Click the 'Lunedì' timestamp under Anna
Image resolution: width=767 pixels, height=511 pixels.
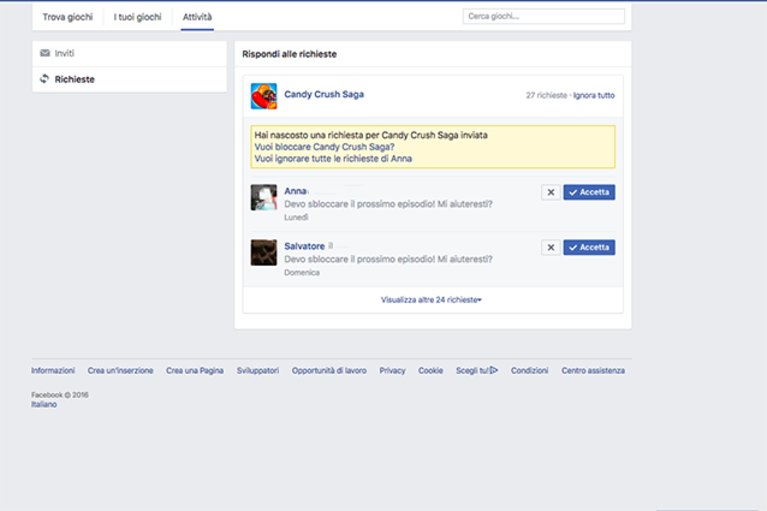(296, 217)
